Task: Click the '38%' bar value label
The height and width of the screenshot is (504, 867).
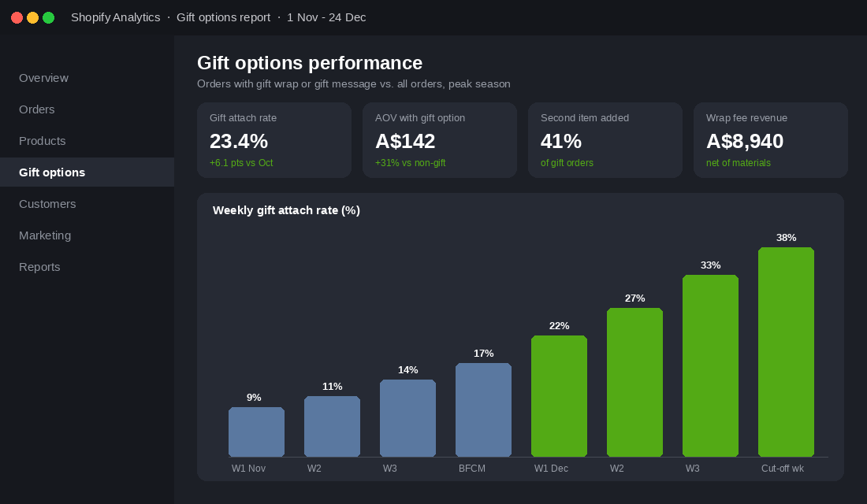Action: (x=787, y=238)
